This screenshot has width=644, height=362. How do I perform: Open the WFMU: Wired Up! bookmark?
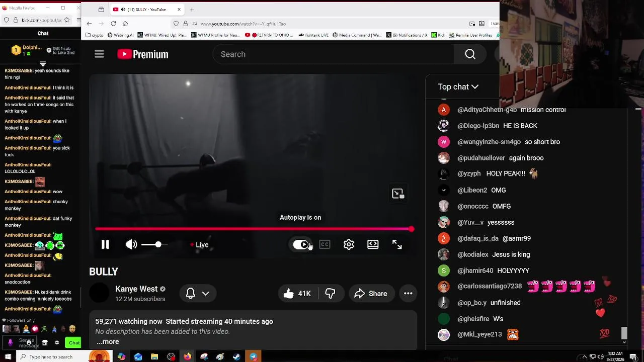(x=161, y=35)
